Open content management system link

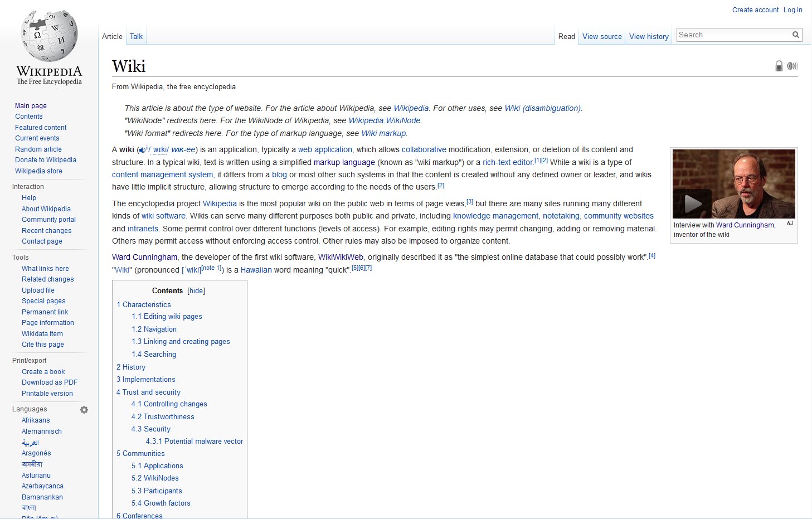pyautogui.click(x=162, y=175)
